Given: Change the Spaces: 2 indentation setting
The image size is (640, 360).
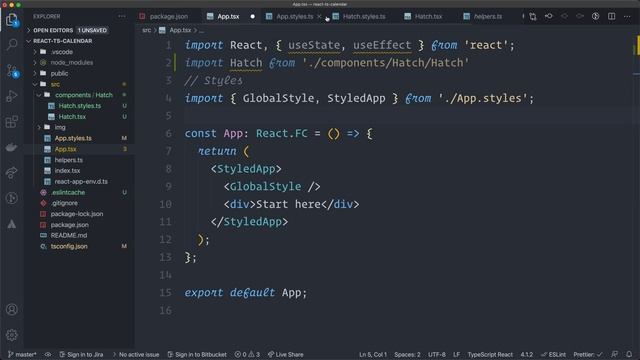Looking at the screenshot, I should (x=407, y=355).
